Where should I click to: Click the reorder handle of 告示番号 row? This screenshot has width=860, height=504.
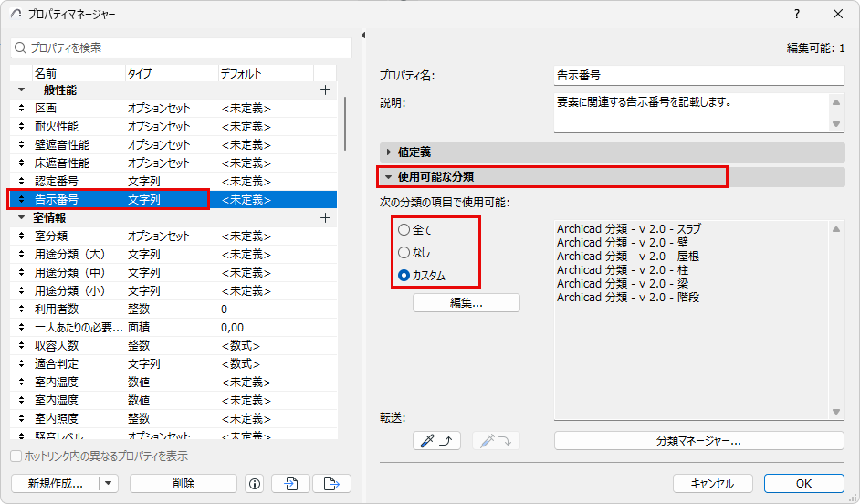tap(21, 200)
